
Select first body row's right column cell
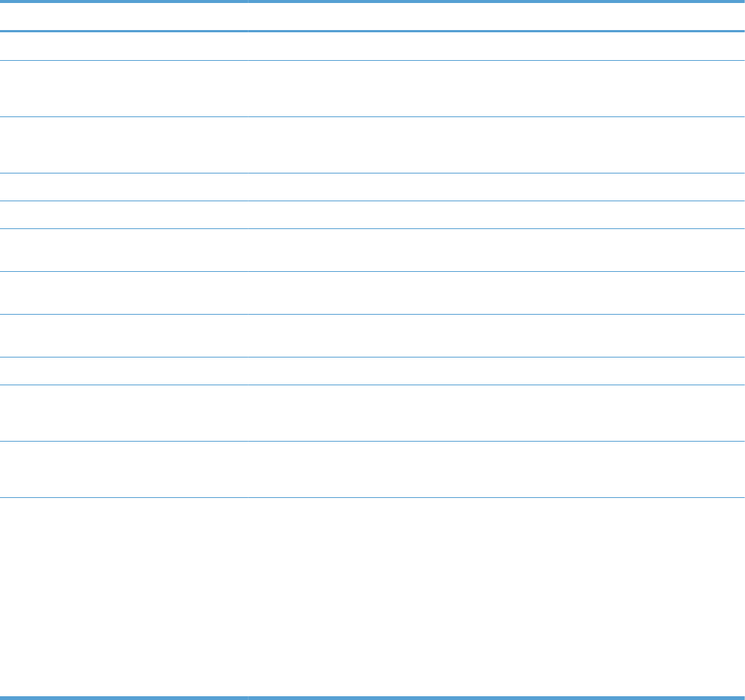point(496,46)
